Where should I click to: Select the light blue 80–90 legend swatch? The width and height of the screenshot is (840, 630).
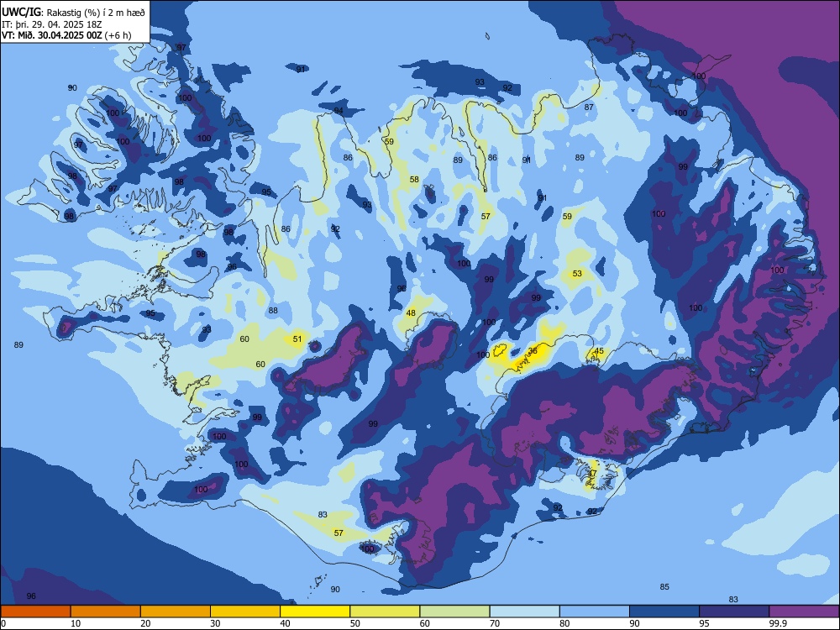(595, 612)
